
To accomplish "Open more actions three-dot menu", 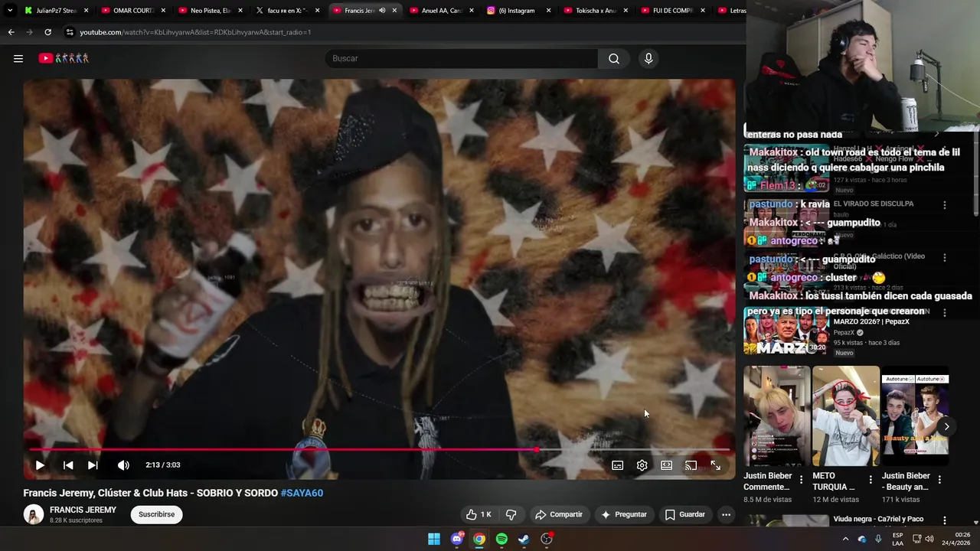I will coord(727,514).
